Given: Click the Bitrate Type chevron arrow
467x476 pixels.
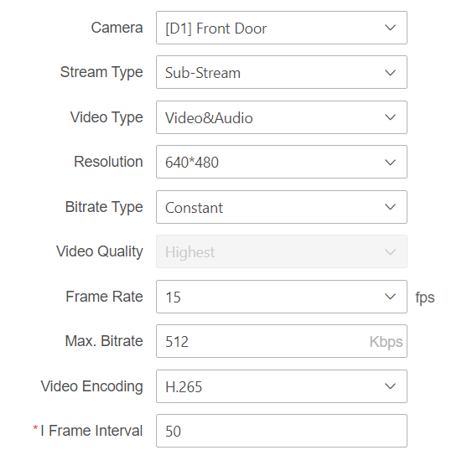Looking at the screenshot, I should click(x=390, y=207).
